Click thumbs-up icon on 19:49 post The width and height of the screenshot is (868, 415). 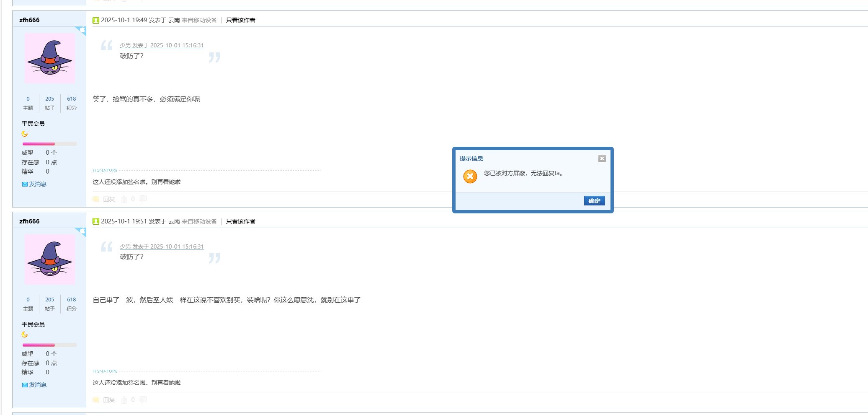coord(124,199)
